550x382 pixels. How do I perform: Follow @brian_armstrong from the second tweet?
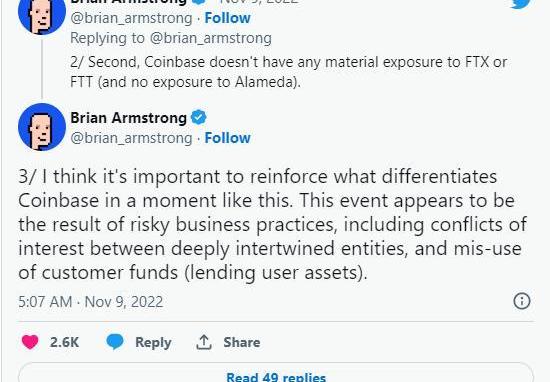(x=227, y=18)
